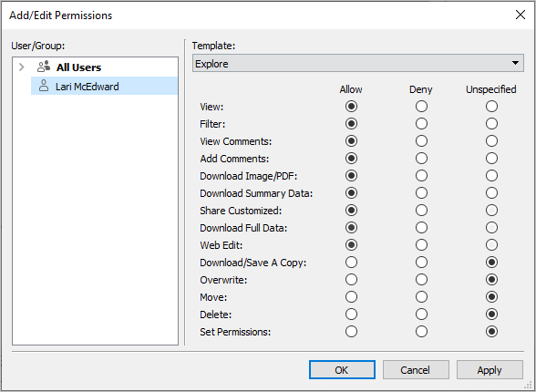Set Download/Save A Copy to Unspecified
536x392 pixels.
point(491,263)
